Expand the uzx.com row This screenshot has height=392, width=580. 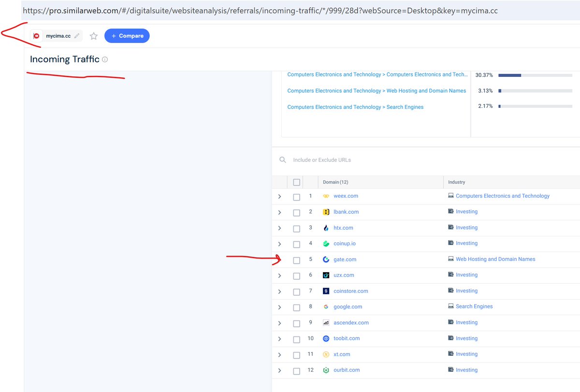pos(279,276)
